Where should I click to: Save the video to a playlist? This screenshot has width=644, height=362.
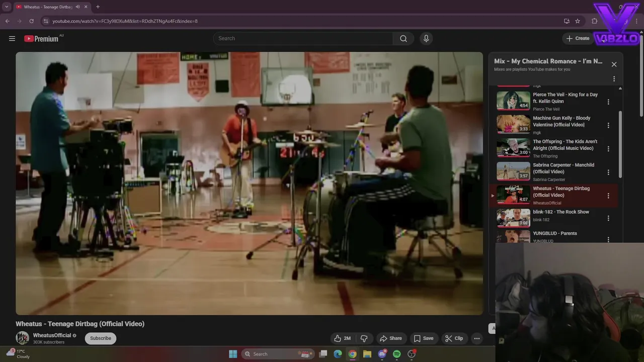click(423, 338)
